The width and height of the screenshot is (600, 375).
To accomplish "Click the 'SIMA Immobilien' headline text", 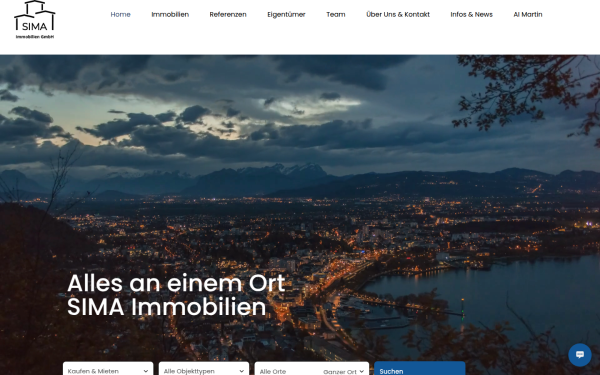I will 166,307.
